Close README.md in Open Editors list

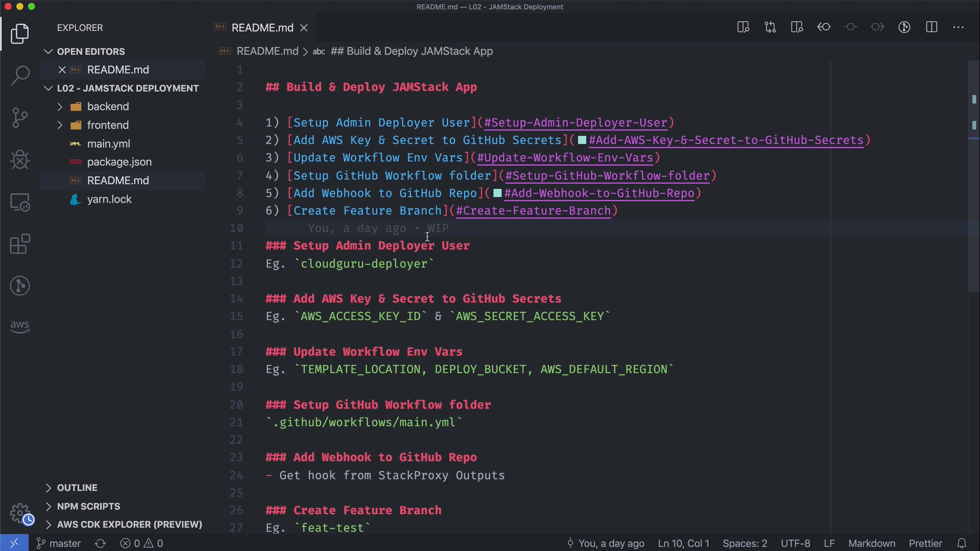point(62,70)
